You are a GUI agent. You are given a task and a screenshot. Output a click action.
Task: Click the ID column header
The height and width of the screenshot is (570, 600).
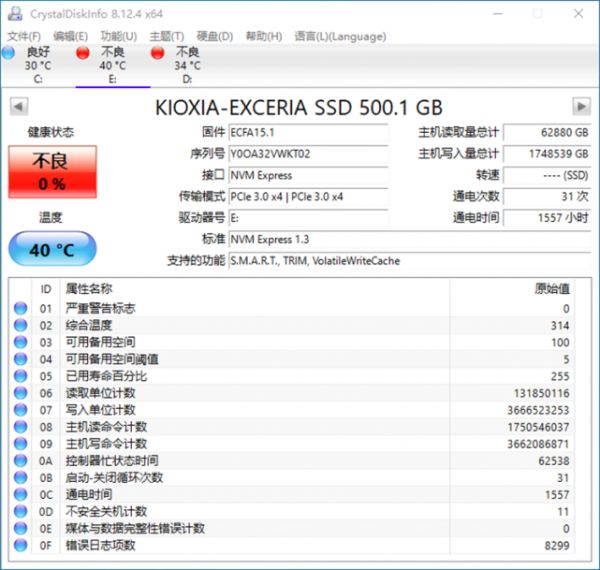[46, 289]
